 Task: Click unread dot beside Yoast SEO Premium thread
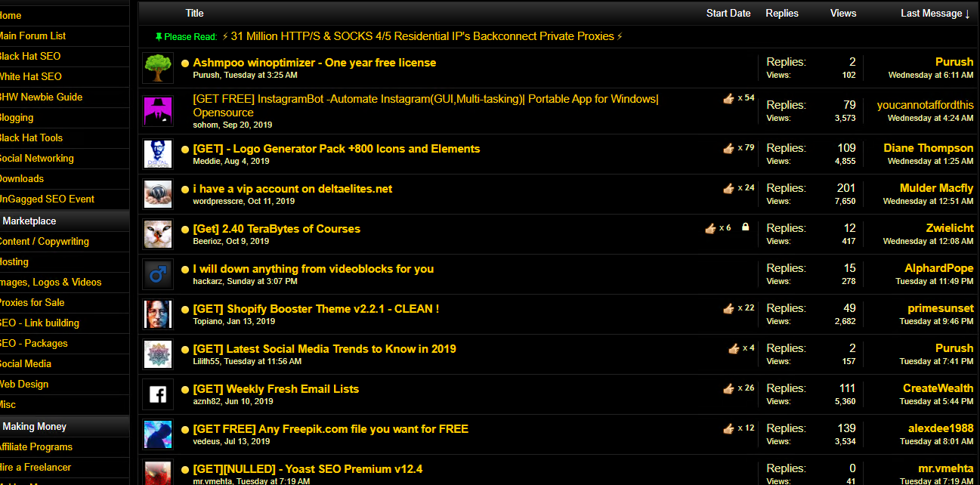(x=185, y=470)
